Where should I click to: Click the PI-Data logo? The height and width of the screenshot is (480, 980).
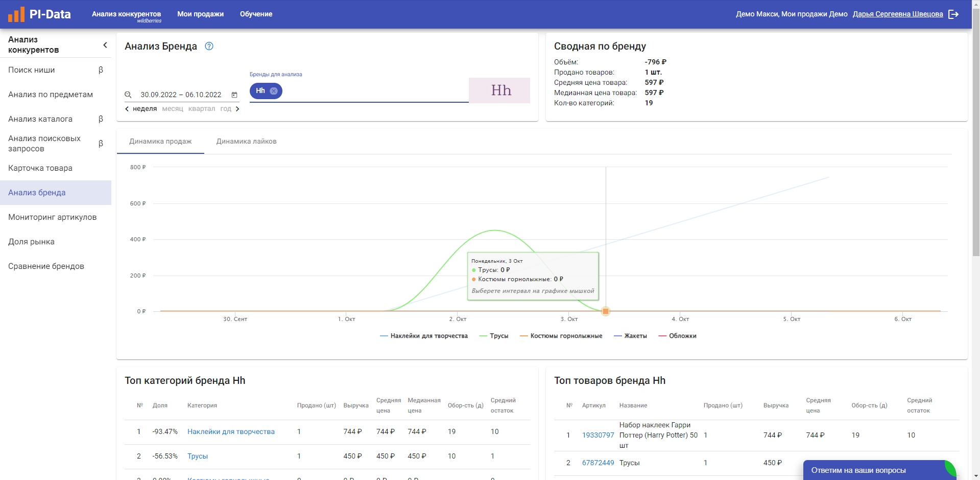39,14
